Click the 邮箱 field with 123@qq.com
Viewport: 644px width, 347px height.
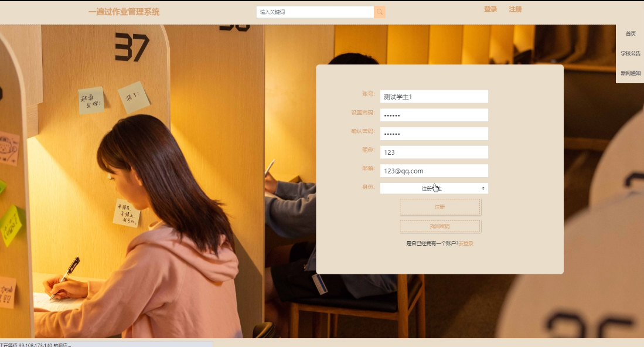[x=434, y=171]
